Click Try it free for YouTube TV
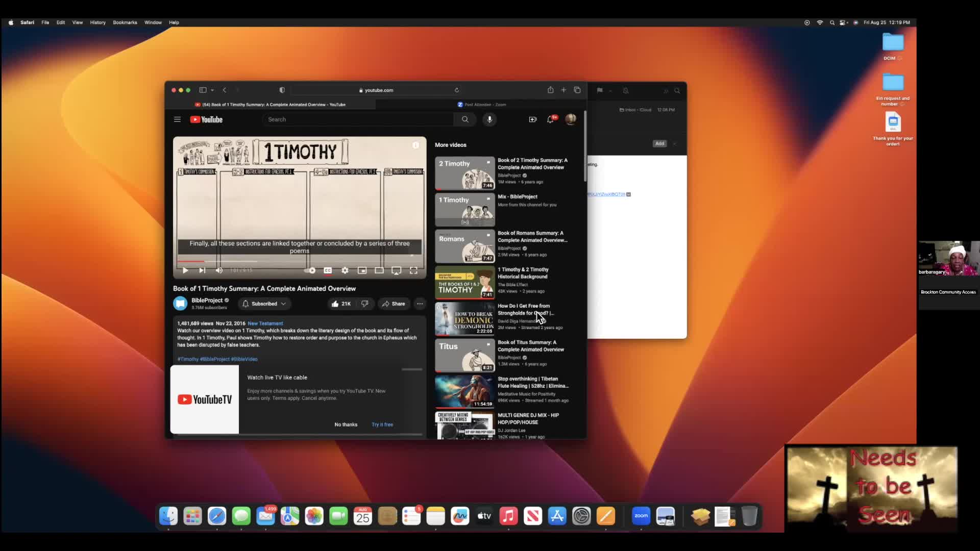The width and height of the screenshot is (980, 551). coord(382,424)
